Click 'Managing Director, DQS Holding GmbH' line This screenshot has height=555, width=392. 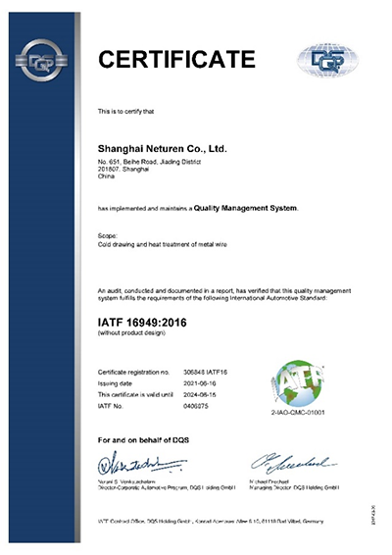pyautogui.click(x=294, y=487)
